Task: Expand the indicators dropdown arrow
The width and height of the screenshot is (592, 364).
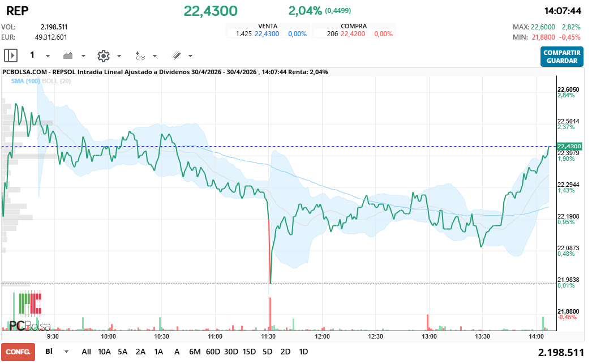Action: coord(155,56)
